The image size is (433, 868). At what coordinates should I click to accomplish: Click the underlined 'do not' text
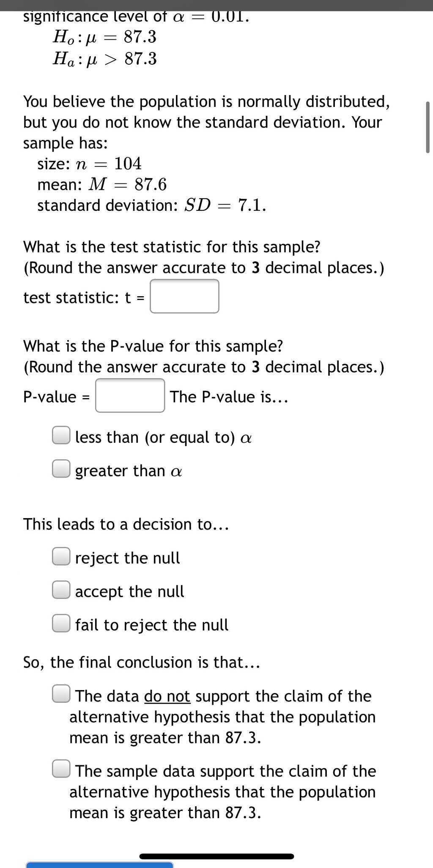167,696
